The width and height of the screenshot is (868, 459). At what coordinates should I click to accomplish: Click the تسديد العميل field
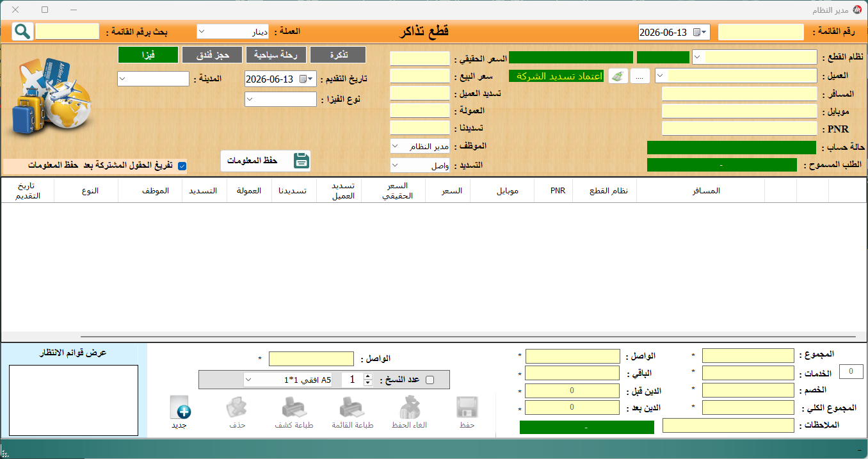420,93
